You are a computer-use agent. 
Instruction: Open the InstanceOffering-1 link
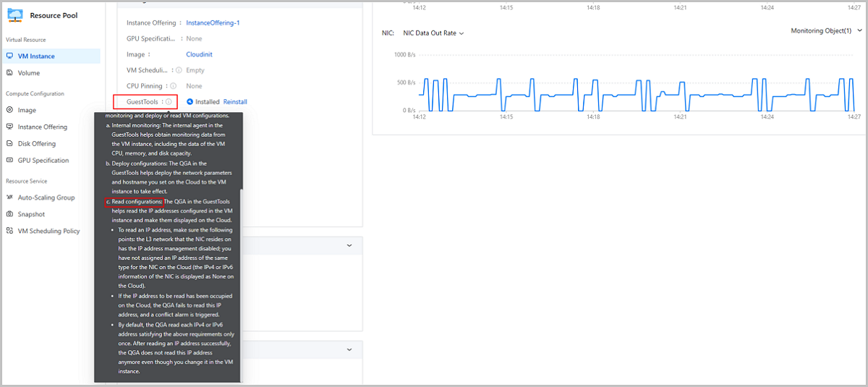click(x=213, y=23)
